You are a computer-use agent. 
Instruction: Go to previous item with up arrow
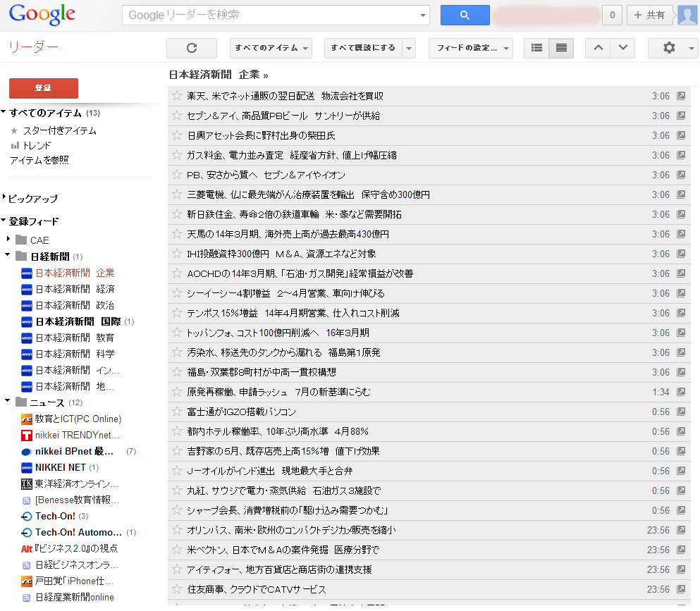pyautogui.click(x=598, y=48)
